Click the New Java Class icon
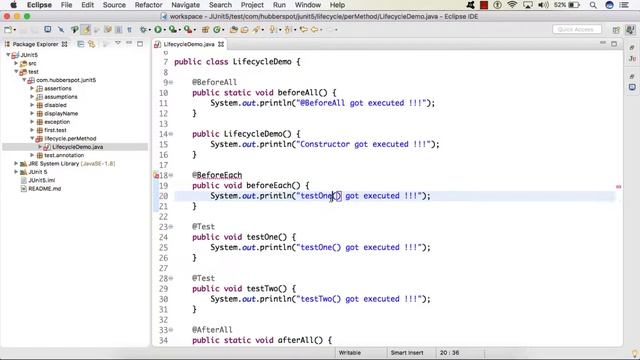 coord(217,29)
